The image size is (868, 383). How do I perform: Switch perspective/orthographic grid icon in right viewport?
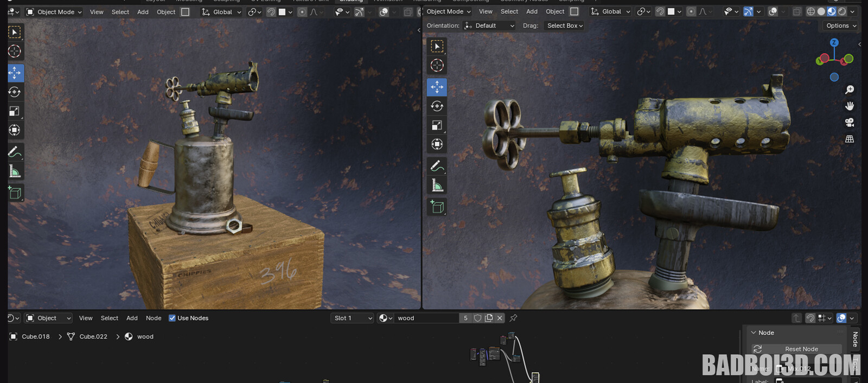coord(850,139)
